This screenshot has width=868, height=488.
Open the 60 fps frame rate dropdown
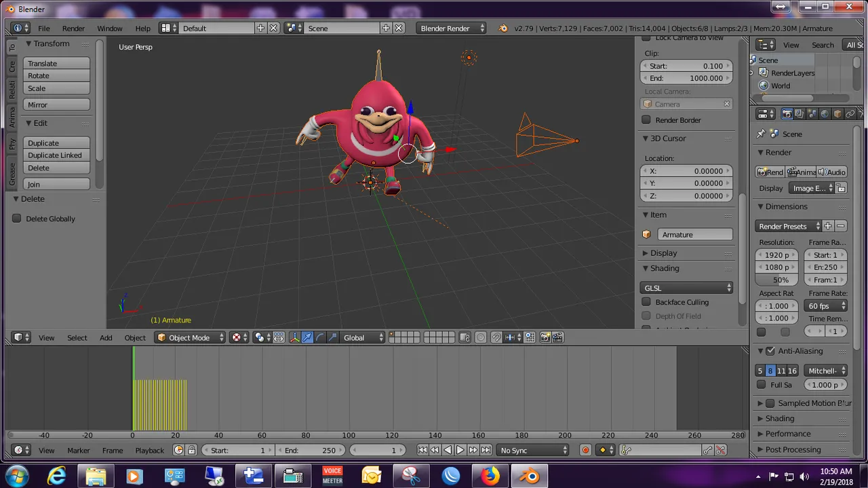click(x=825, y=306)
